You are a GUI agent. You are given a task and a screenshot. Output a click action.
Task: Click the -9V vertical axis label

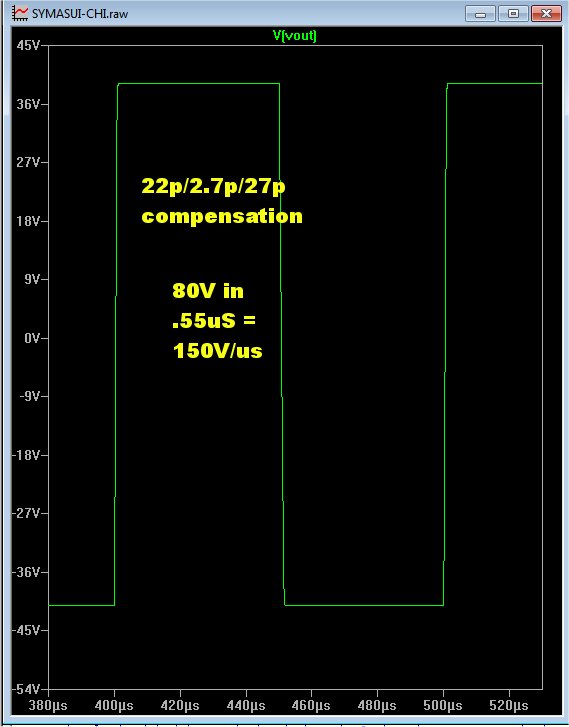(x=30, y=396)
